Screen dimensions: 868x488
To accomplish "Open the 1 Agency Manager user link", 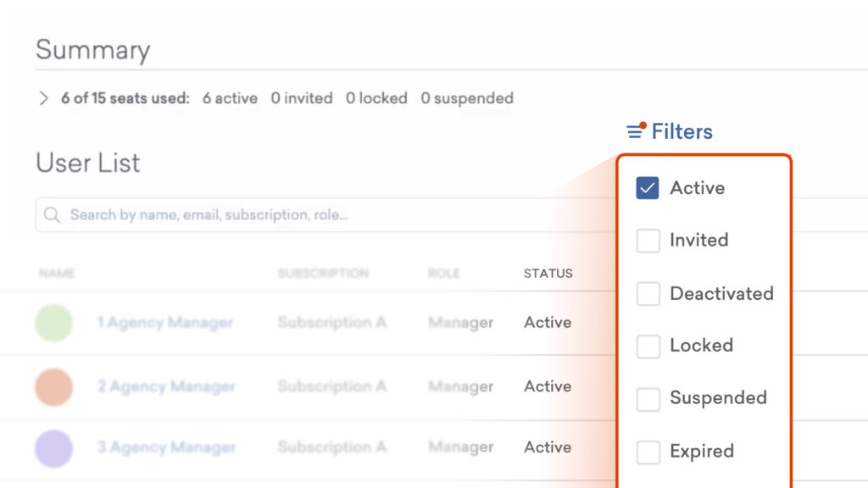I will (164, 323).
